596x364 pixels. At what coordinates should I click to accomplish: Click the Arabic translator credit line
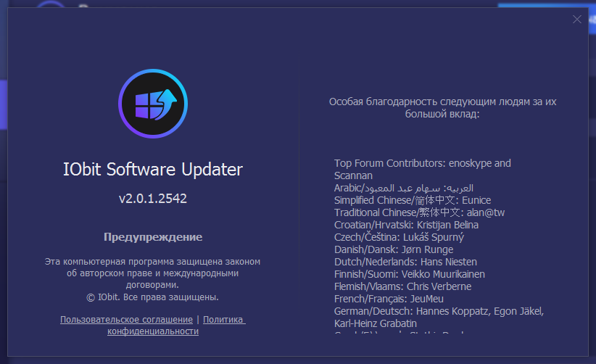404,188
